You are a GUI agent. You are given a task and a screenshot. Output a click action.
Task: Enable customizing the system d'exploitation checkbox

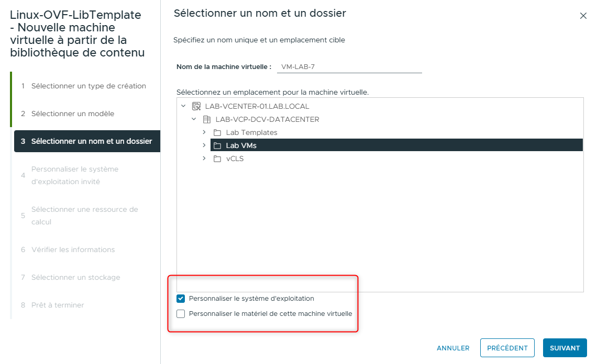coord(181,298)
